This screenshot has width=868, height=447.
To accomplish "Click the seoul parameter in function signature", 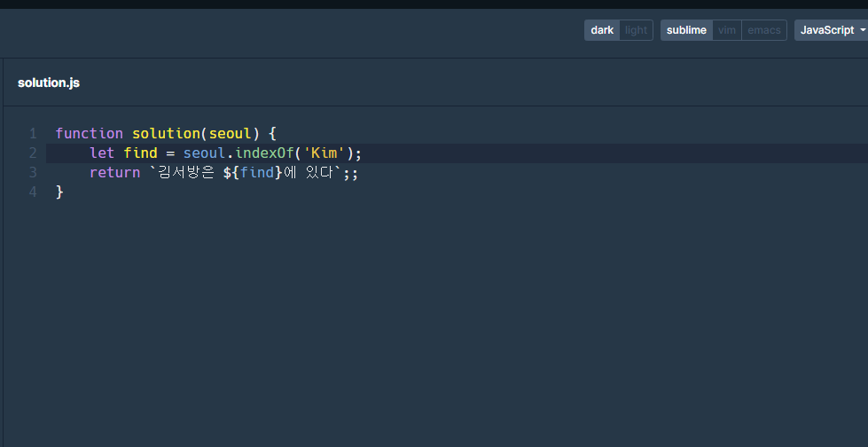I will click(231, 134).
